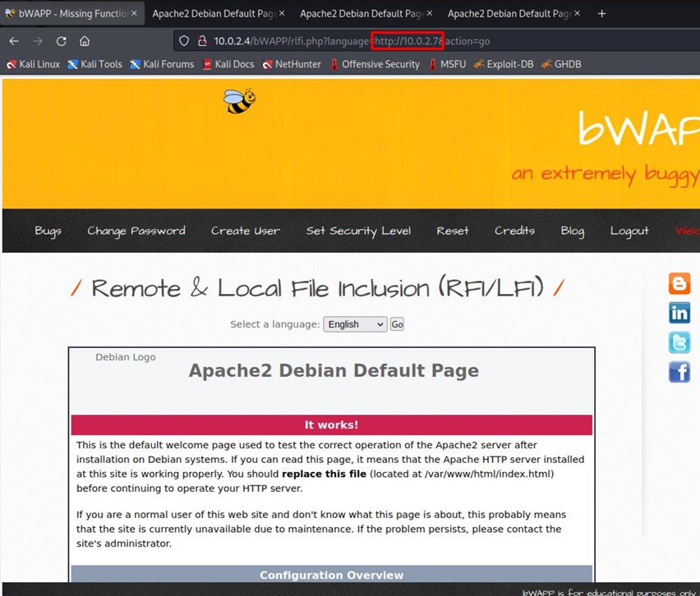Reload the current page
This screenshot has width=700, height=596.
pos(61,41)
